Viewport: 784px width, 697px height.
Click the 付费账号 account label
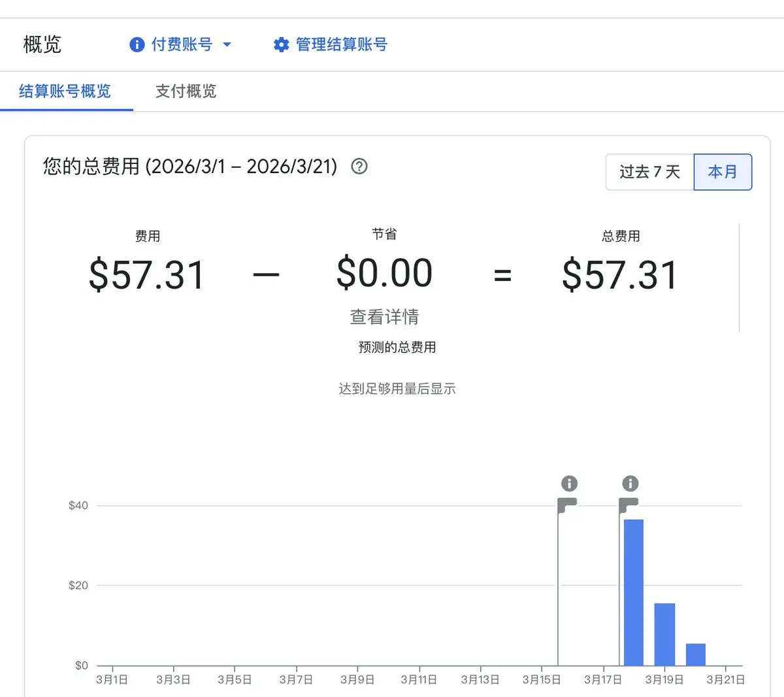[x=182, y=44]
